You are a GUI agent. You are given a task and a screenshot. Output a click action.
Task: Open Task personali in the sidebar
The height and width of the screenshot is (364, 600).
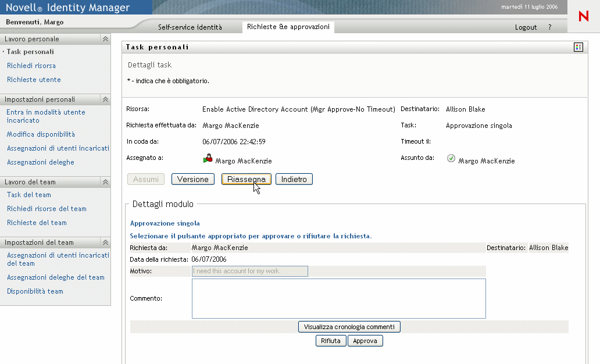[30, 52]
